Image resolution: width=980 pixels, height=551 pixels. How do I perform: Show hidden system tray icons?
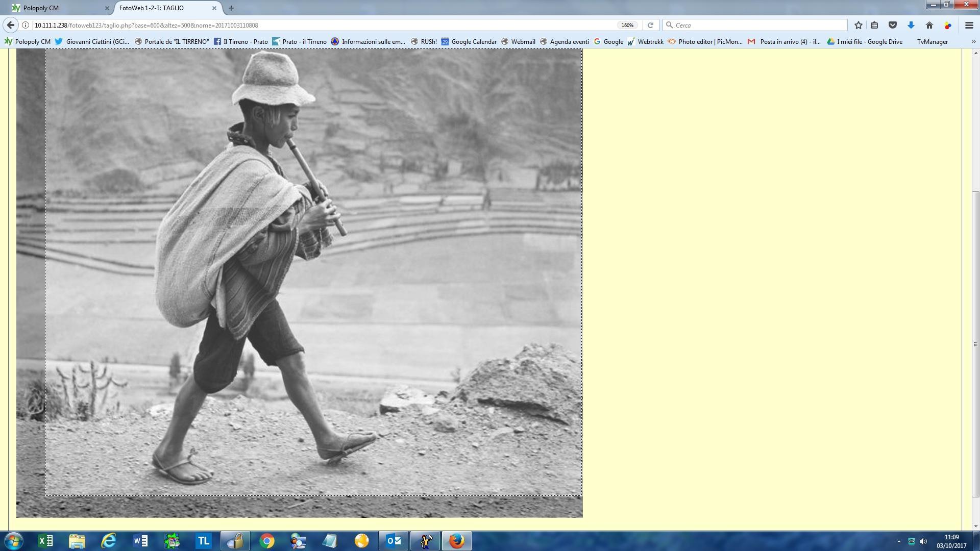point(899,541)
